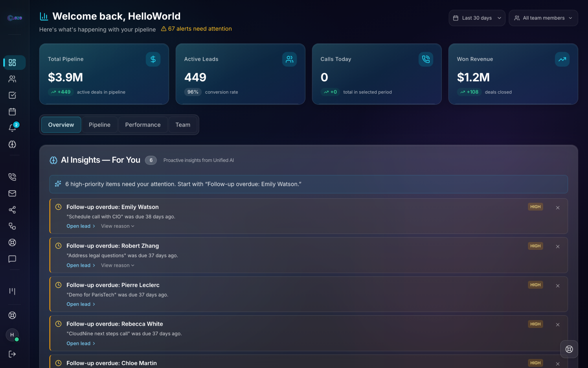Open lead for Robert Zhang
588x368 pixels.
pyautogui.click(x=81, y=265)
